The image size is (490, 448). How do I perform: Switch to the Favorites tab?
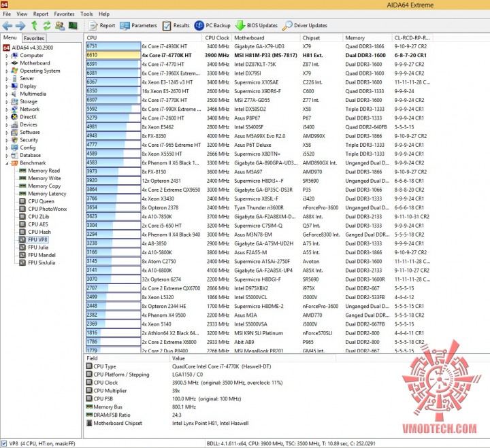click(34, 38)
